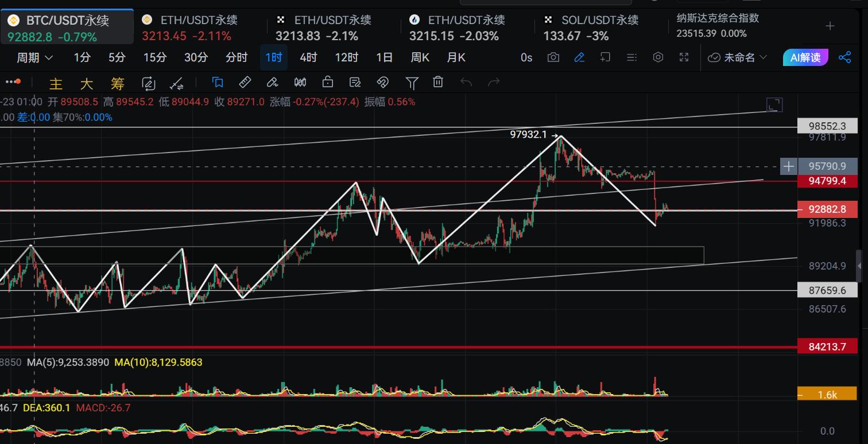Switch to the 12时 timeframe
This screenshot has width=868, height=444.
(346, 57)
